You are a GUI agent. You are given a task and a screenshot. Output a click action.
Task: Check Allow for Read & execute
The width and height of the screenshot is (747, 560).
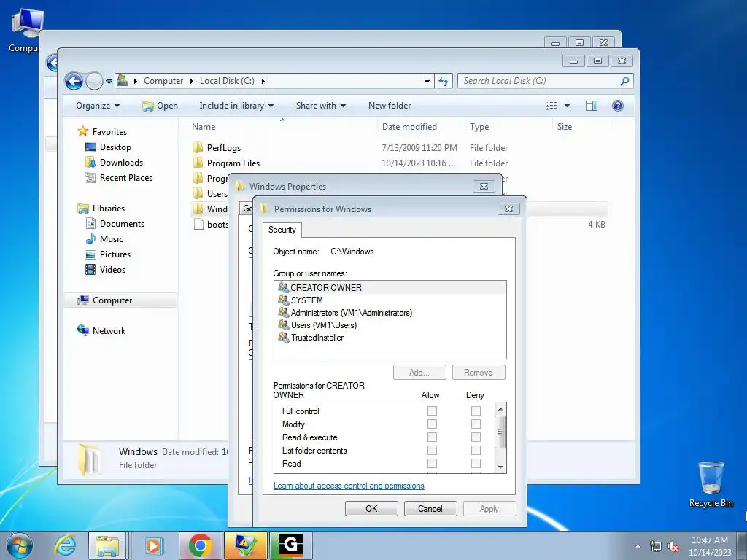(432, 437)
